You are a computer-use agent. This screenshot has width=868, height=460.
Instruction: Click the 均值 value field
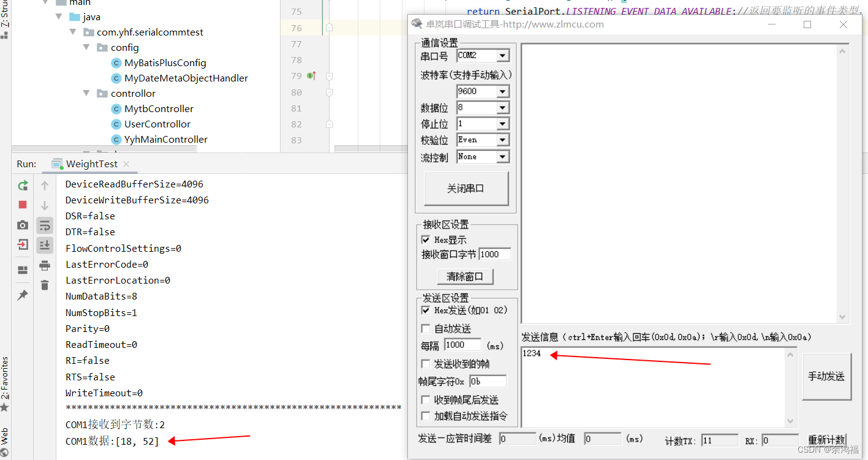click(602, 439)
